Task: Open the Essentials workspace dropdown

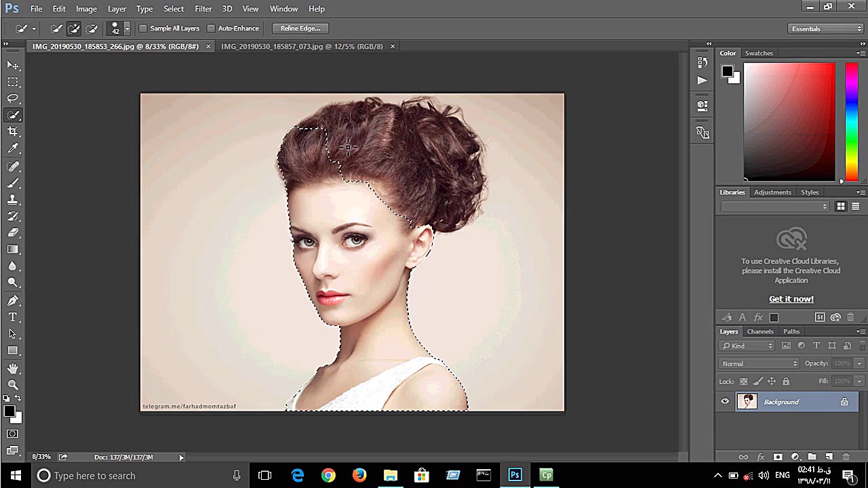Action: click(826, 28)
